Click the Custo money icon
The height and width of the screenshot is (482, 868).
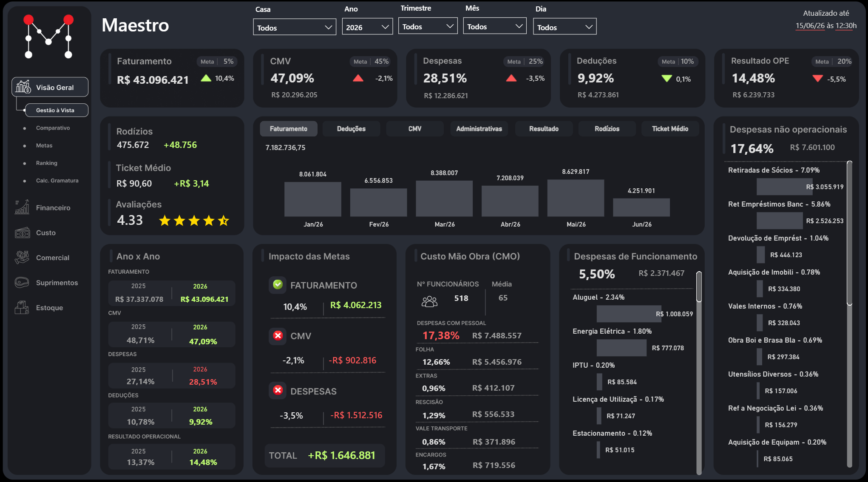click(22, 232)
